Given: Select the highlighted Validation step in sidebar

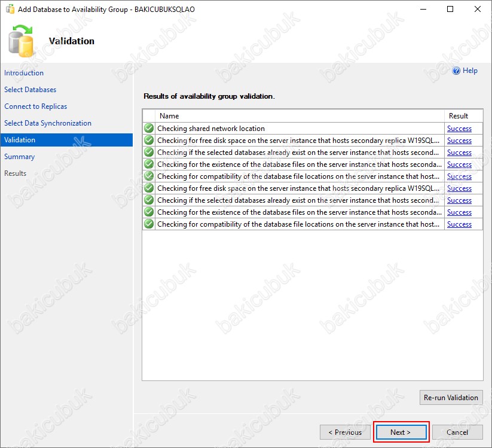Looking at the screenshot, I should click(20, 140).
